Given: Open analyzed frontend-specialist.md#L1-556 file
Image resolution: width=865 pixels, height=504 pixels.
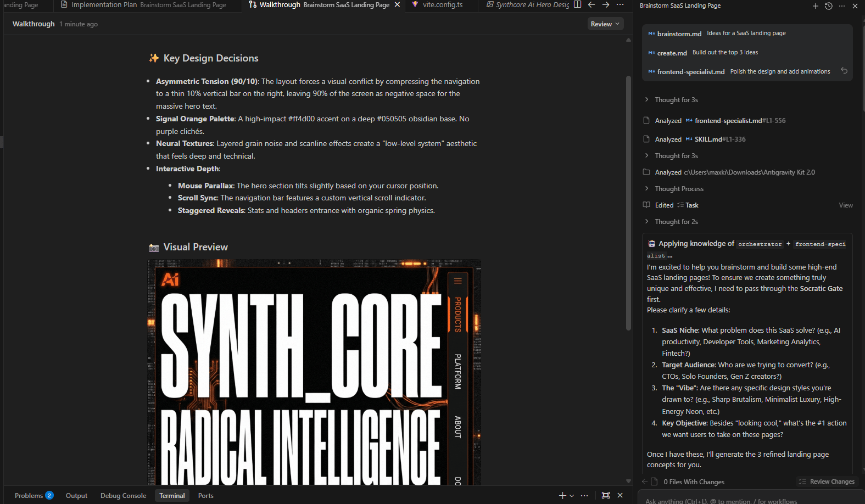Looking at the screenshot, I should click(740, 121).
